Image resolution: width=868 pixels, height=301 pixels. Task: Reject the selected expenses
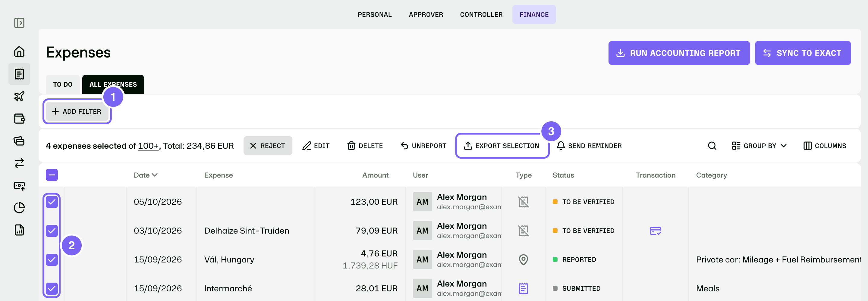tap(268, 146)
